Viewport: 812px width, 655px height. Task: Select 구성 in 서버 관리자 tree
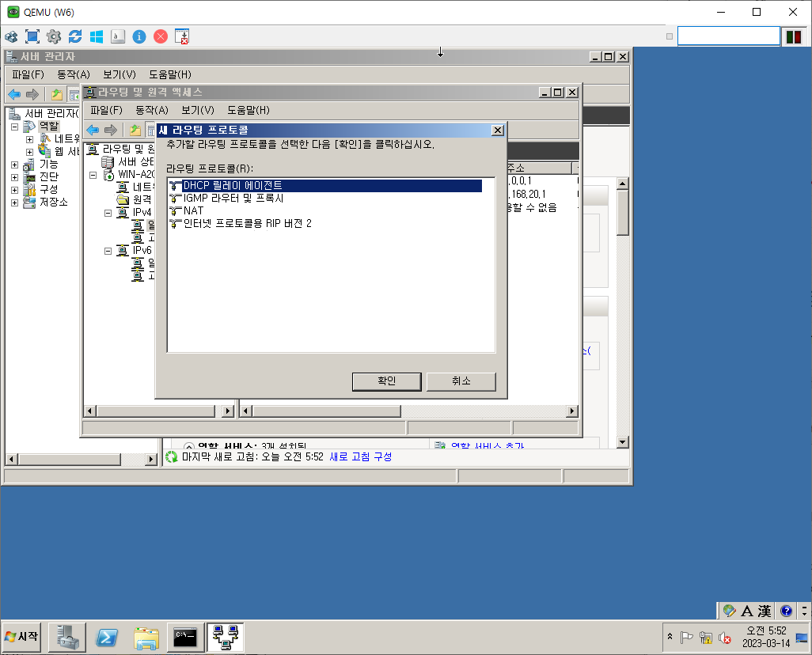click(49, 190)
